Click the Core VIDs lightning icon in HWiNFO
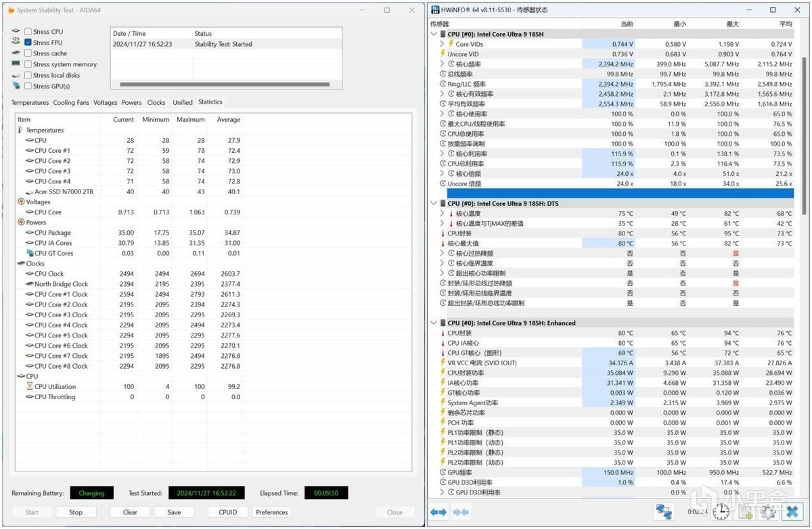Viewport: 812px width, 529px height. [451, 44]
